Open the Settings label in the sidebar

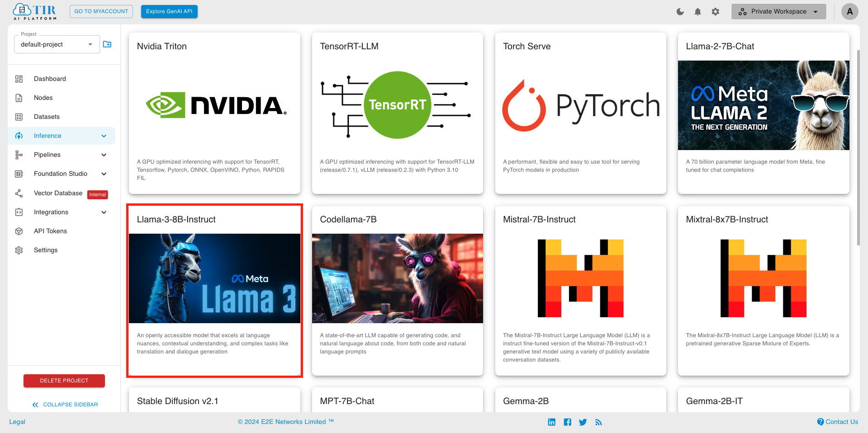pos(46,250)
